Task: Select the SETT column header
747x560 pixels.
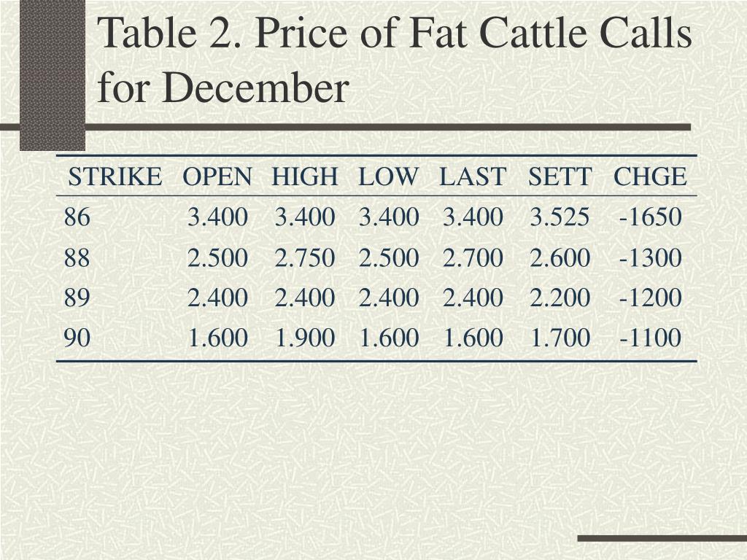Action: pyautogui.click(x=560, y=176)
